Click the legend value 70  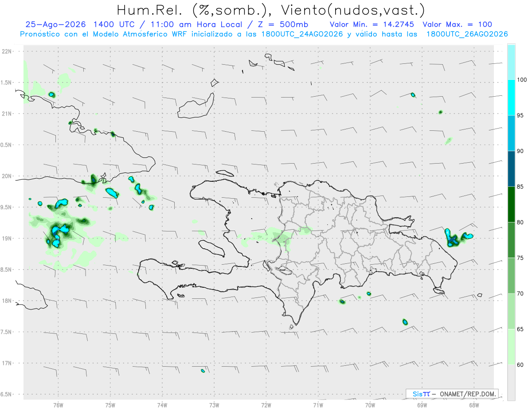pyautogui.click(x=521, y=294)
